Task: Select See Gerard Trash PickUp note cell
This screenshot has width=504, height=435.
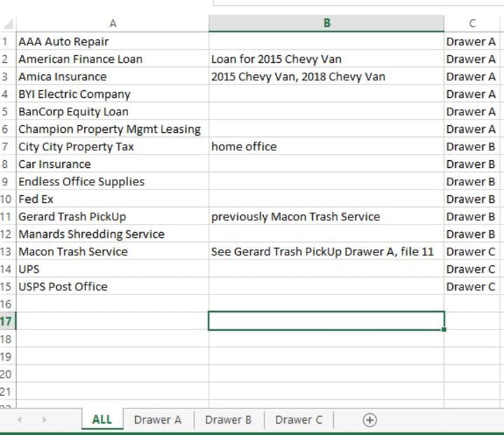Action: click(327, 251)
